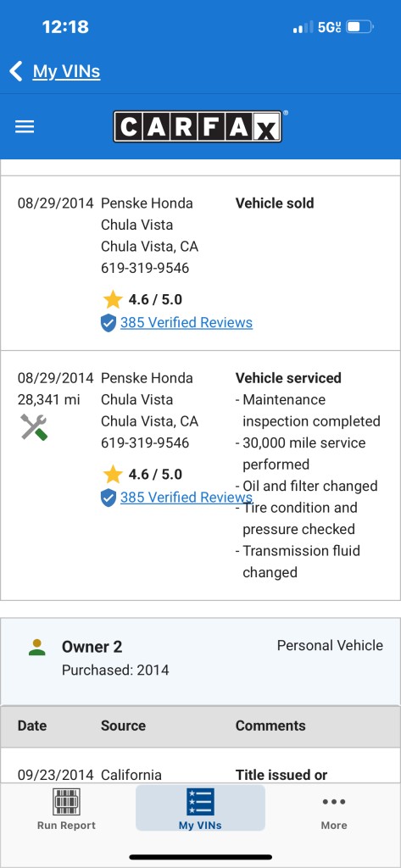Tap the Run Report barcode icon
This screenshot has width=401, height=868.
point(66,802)
